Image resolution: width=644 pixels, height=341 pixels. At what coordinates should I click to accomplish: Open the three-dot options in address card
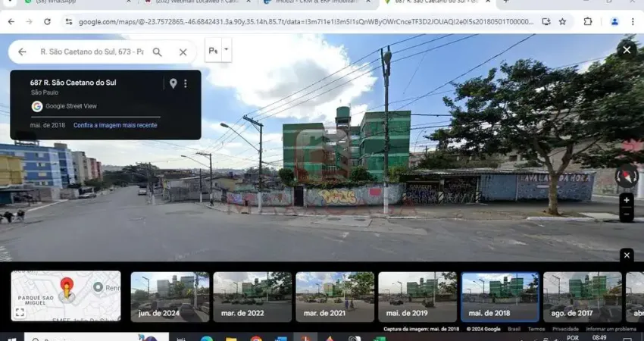186,83
